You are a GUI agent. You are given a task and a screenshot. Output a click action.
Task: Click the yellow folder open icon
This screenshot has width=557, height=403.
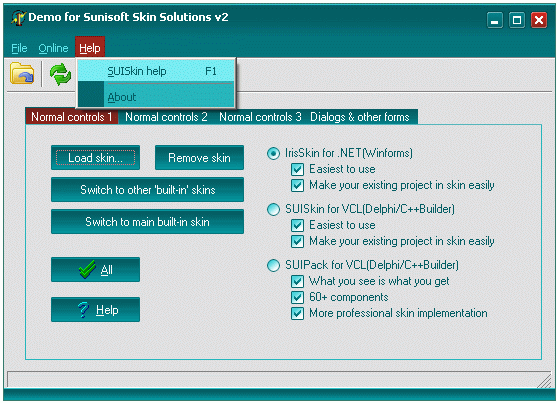[22, 74]
